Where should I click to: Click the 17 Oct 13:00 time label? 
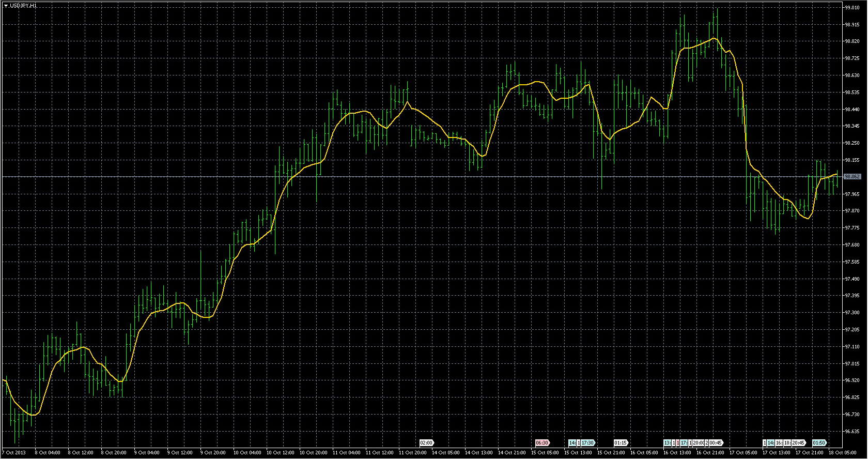tap(777, 453)
